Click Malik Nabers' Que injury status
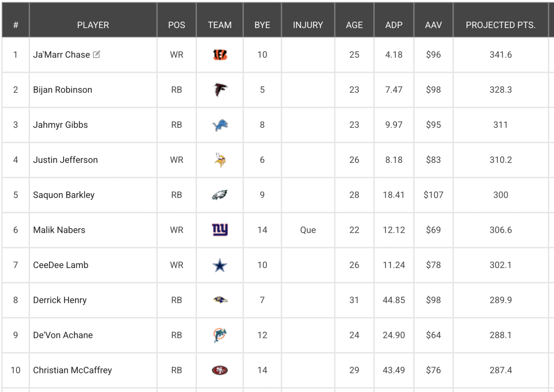Viewport: 554px width, 392px height. point(308,230)
